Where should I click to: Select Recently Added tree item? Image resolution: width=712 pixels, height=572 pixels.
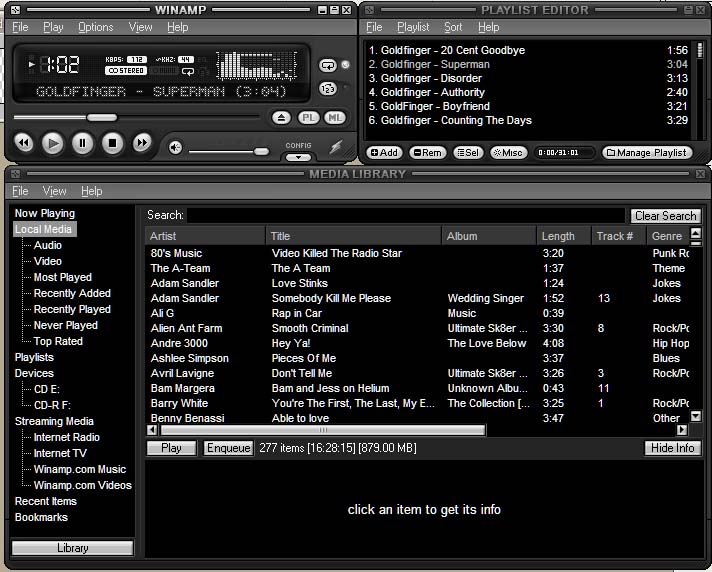coord(72,293)
